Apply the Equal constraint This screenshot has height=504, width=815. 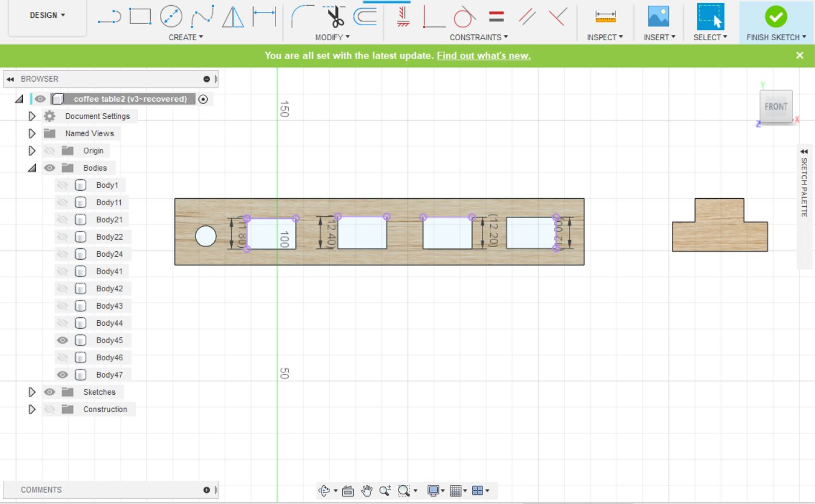[496, 17]
